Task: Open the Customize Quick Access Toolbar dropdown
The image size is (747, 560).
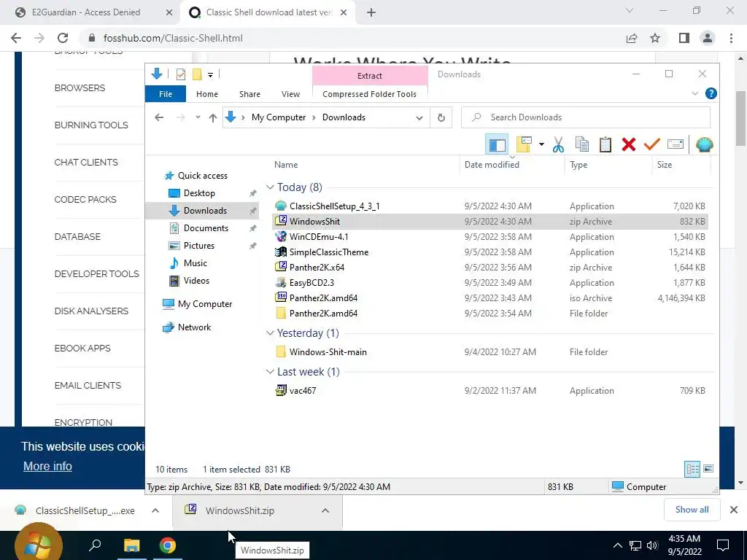Action: tap(210, 75)
